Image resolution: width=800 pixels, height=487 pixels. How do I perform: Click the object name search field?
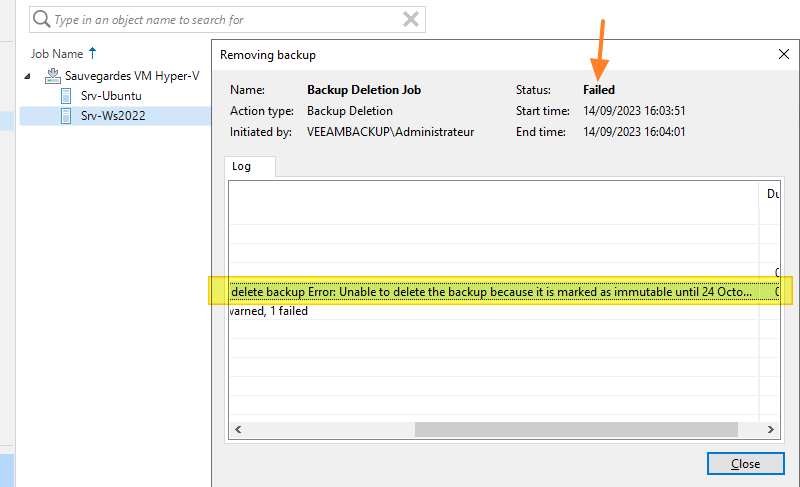[227, 19]
